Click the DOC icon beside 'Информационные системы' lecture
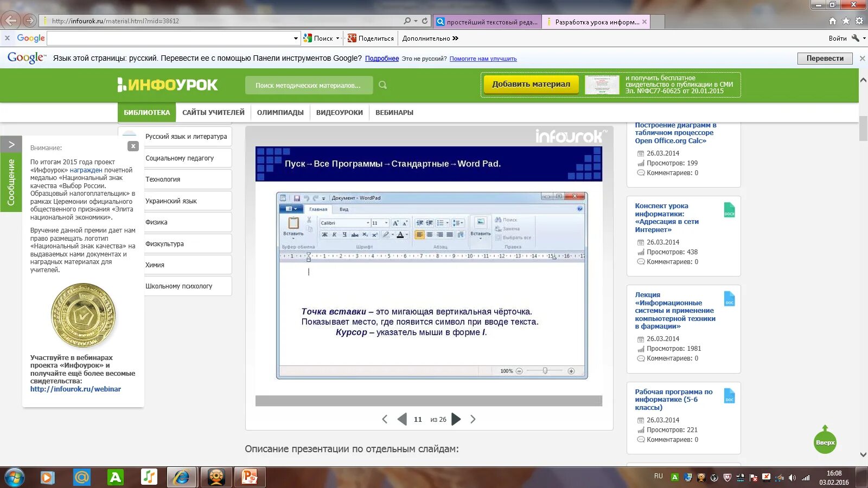 [x=730, y=299]
